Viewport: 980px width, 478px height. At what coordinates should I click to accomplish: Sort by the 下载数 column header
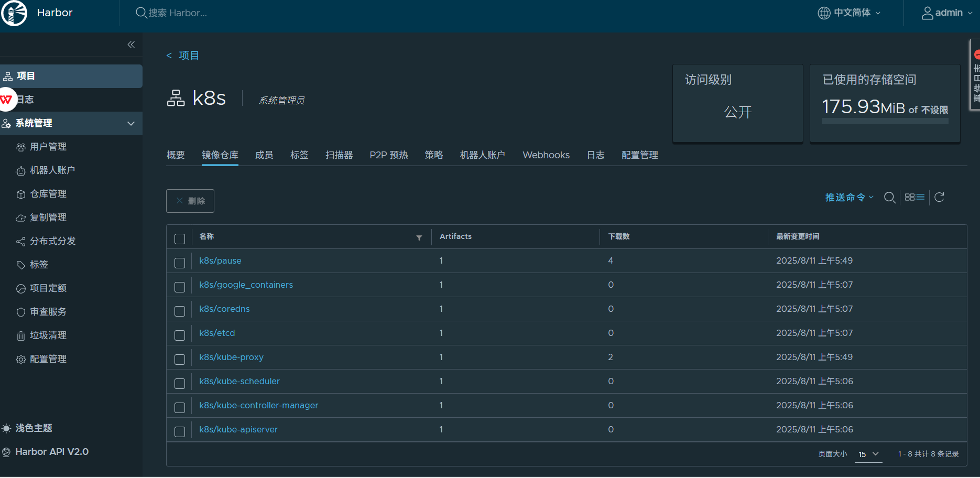click(619, 236)
